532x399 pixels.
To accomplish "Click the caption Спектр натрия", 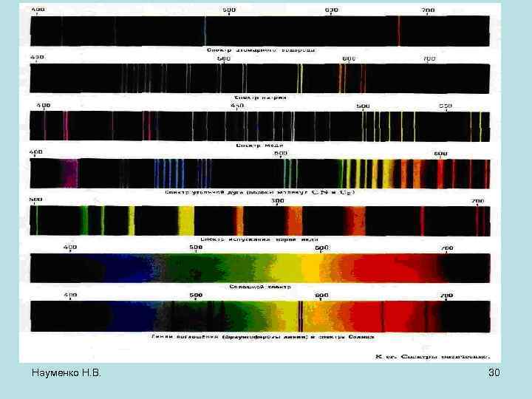I will coord(261,98).
